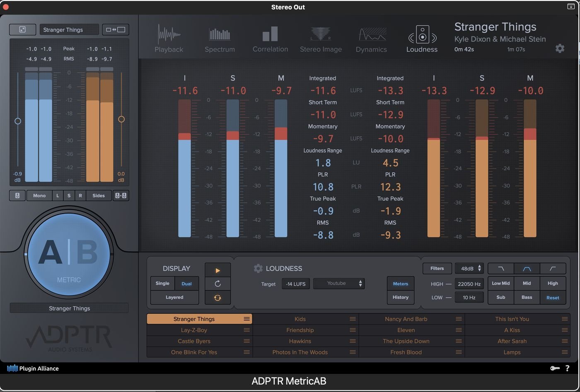This screenshot has width=580, height=392.
Task: Click the single speaker monitoring icon
Action: pos(17,195)
